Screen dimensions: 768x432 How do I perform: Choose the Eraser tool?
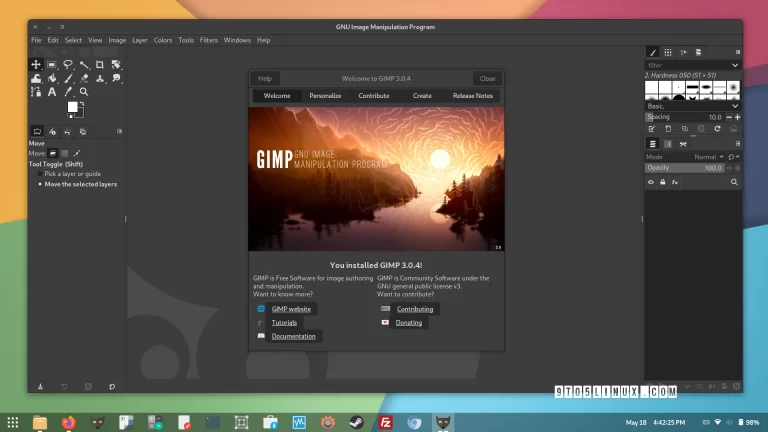click(x=84, y=78)
